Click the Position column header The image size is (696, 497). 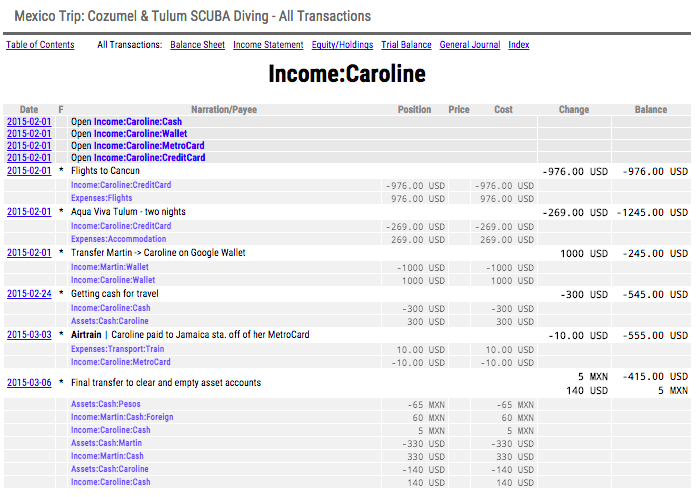tap(414, 110)
